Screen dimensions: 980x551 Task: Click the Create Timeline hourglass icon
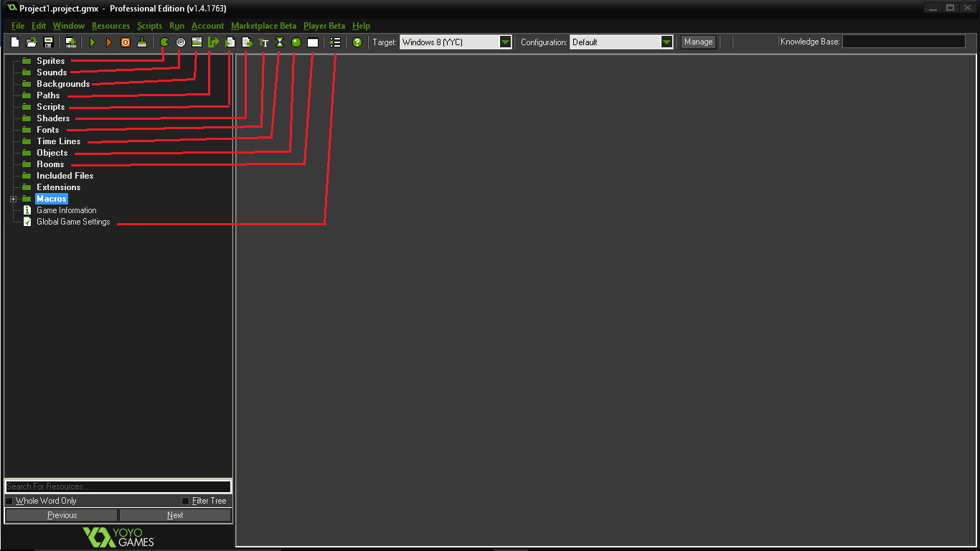point(280,42)
